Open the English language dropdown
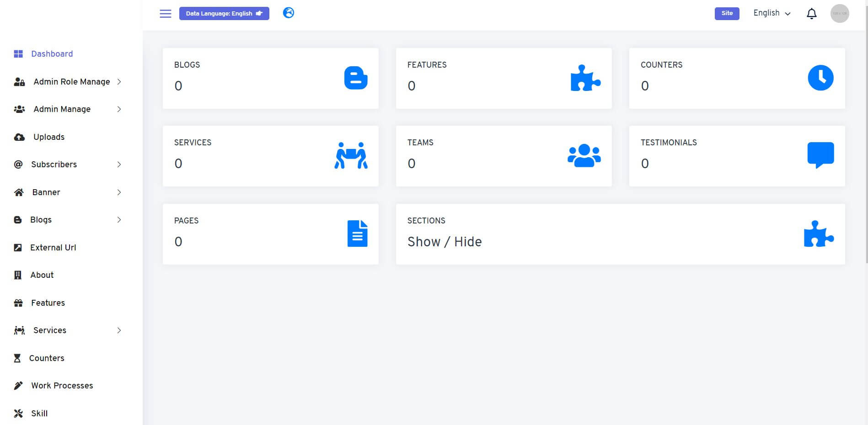Screen dimensions: 868x425 pyautogui.click(x=772, y=13)
